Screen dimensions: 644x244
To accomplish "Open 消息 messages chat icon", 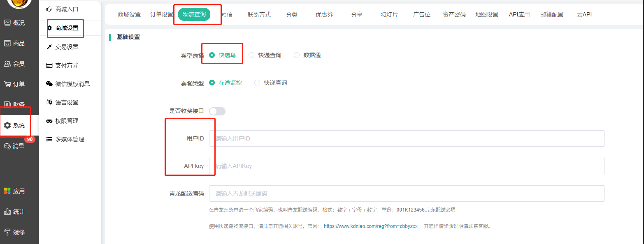I will [x=7, y=146].
